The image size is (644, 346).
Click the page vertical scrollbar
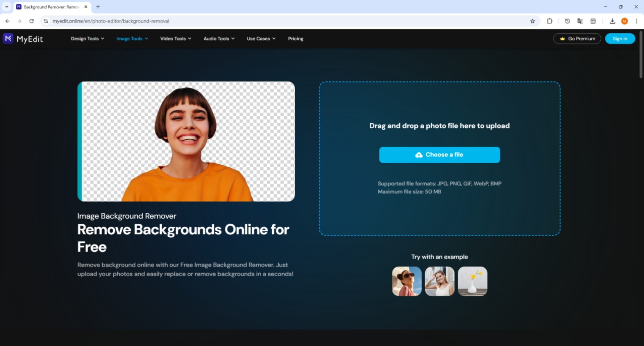641,55
